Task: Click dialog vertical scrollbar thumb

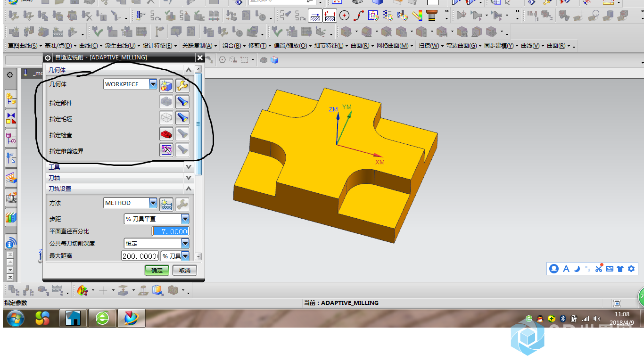Action: [198, 124]
